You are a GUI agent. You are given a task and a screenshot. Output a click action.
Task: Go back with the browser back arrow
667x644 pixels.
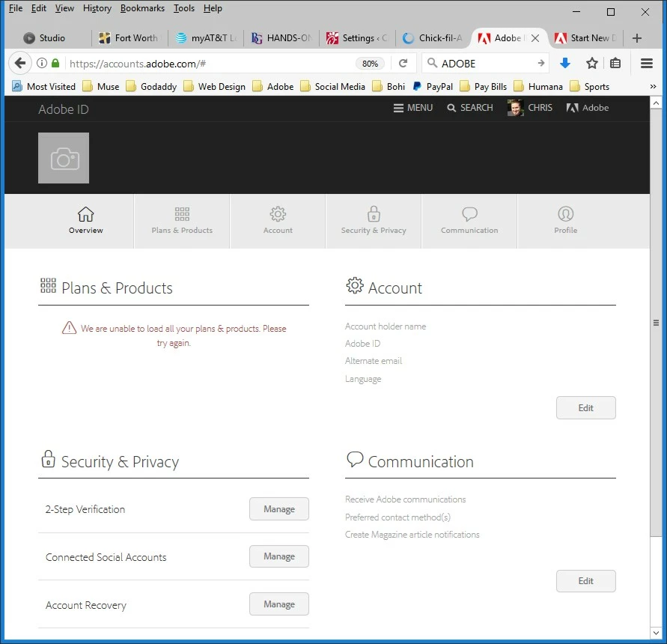coord(20,64)
